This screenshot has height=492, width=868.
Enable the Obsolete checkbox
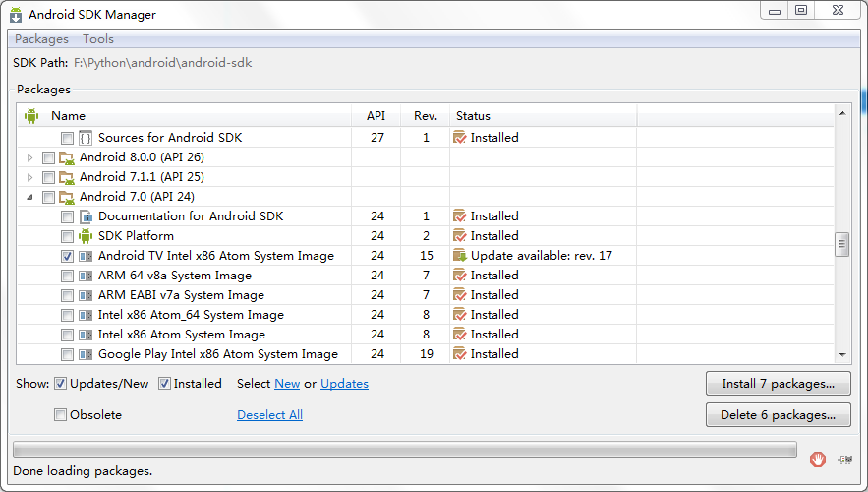click(x=60, y=414)
